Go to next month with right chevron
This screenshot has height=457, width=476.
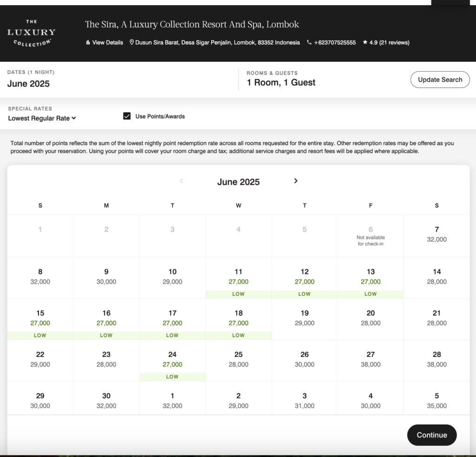296,181
